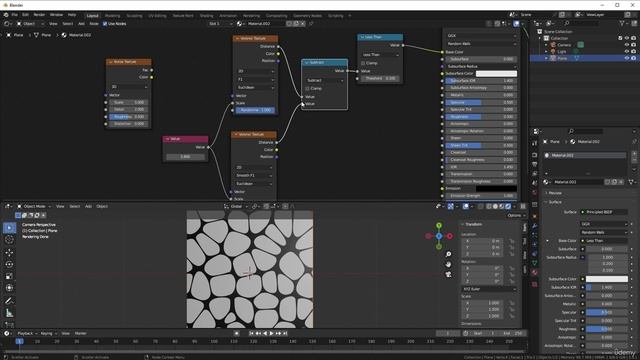Open the Window menu
The image size is (640, 360).
point(56,15)
